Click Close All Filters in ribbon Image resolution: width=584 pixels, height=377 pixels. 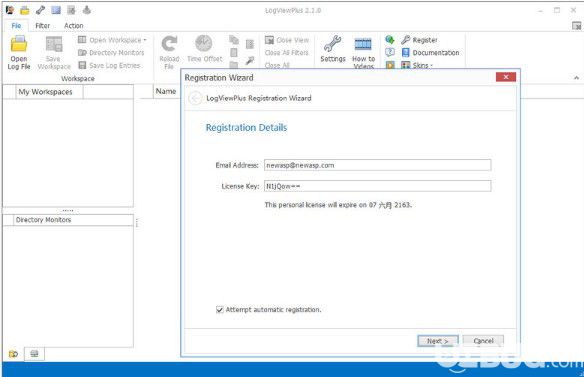pyautogui.click(x=286, y=53)
